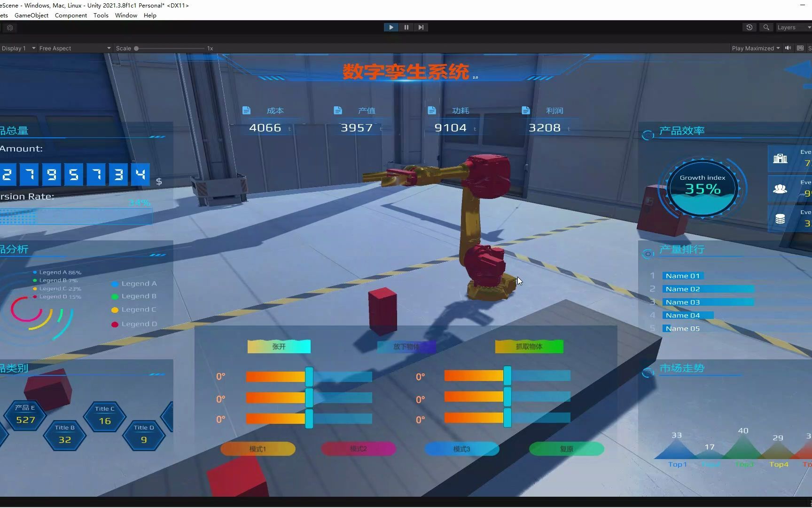The height and width of the screenshot is (508, 812).
Task: Open the Display 1 dropdown
Action: [18, 48]
